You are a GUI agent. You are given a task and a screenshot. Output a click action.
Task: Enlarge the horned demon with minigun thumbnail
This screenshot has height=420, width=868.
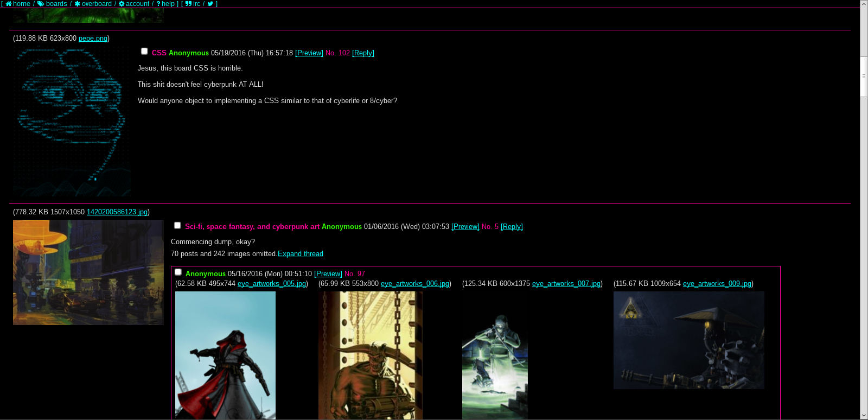(371, 355)
